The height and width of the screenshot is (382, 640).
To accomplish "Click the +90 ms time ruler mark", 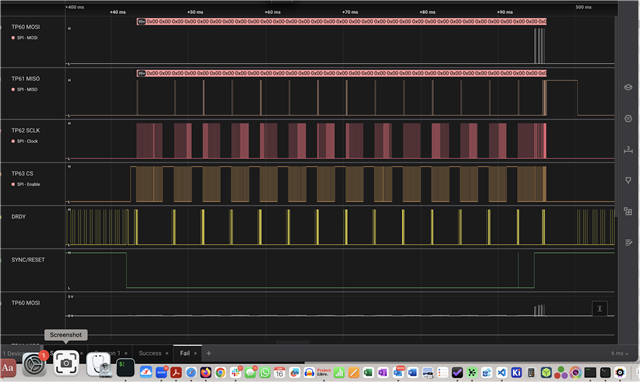I will tap(505, 12).
